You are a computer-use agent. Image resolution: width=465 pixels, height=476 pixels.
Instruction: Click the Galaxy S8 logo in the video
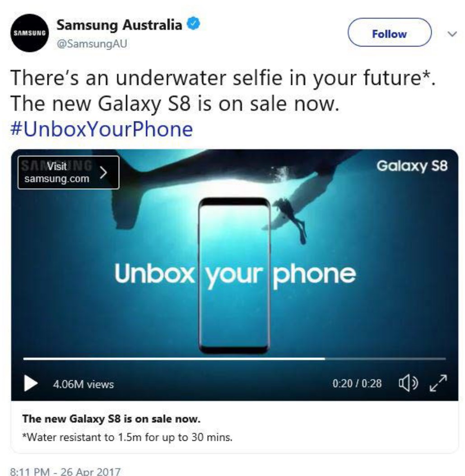click(412, 166)
